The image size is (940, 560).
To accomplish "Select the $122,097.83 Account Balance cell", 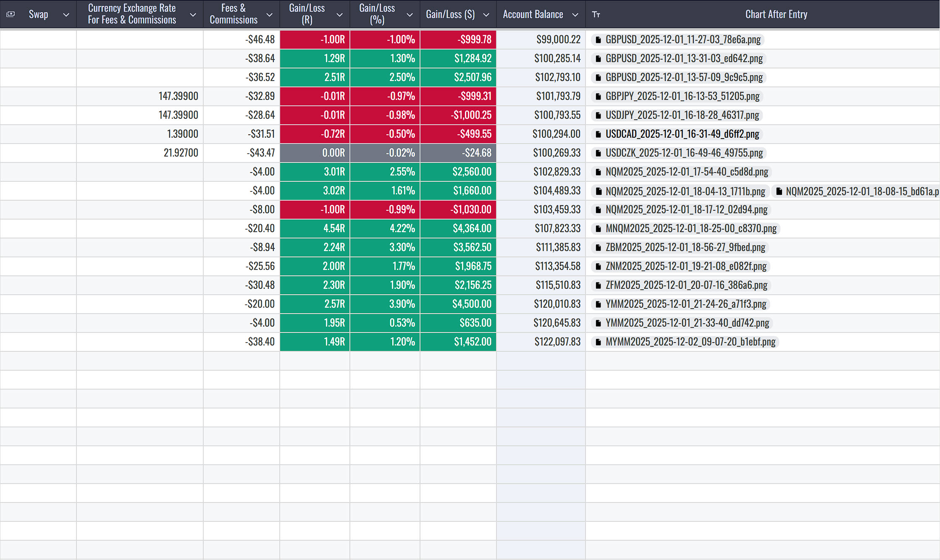I will 541,342.
